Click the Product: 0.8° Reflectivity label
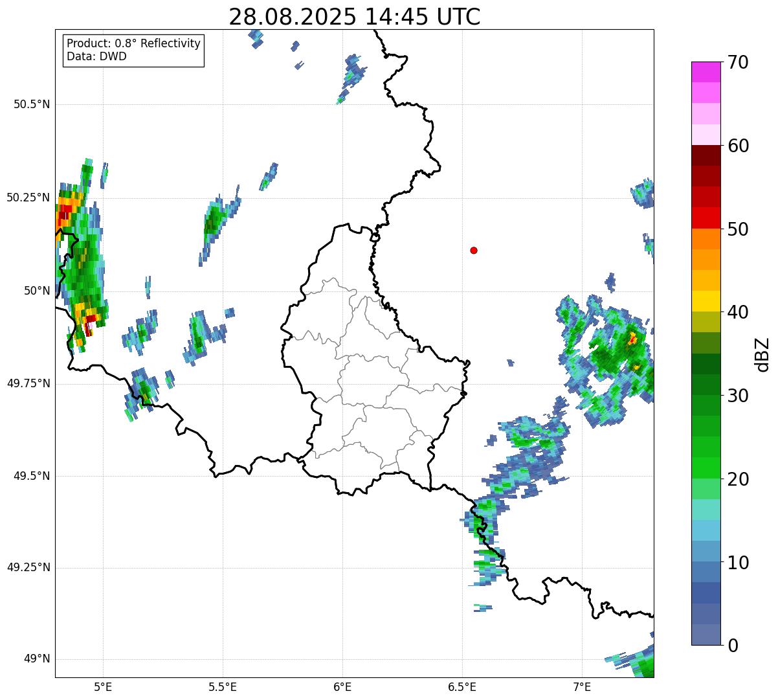This screenshot has height=700, width=778. tap(134, 43)
